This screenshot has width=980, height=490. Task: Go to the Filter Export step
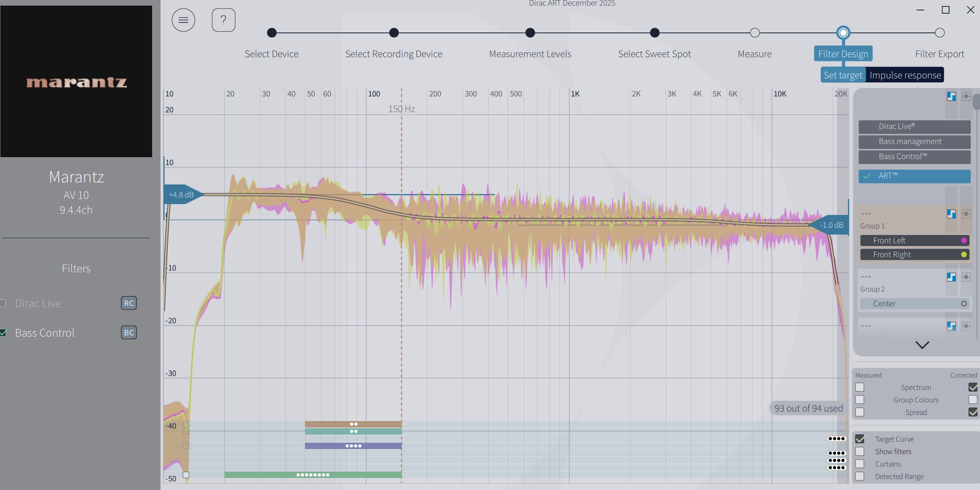[x=939, y=54]
